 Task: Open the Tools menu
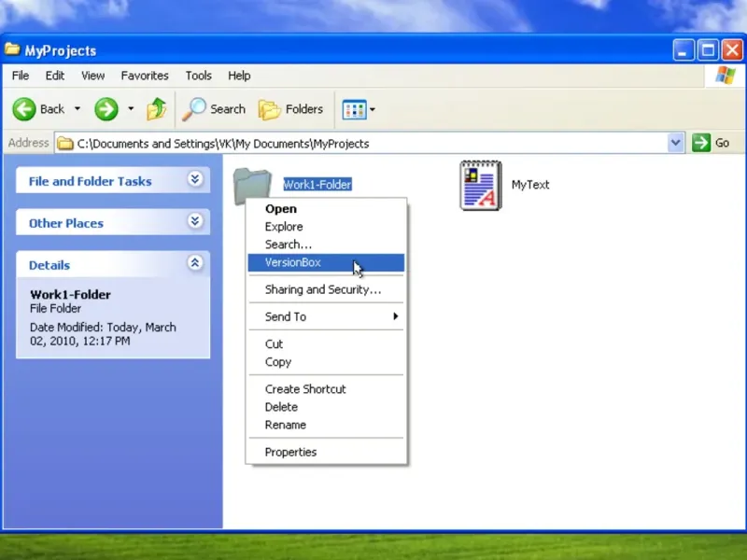coord(199,76)
